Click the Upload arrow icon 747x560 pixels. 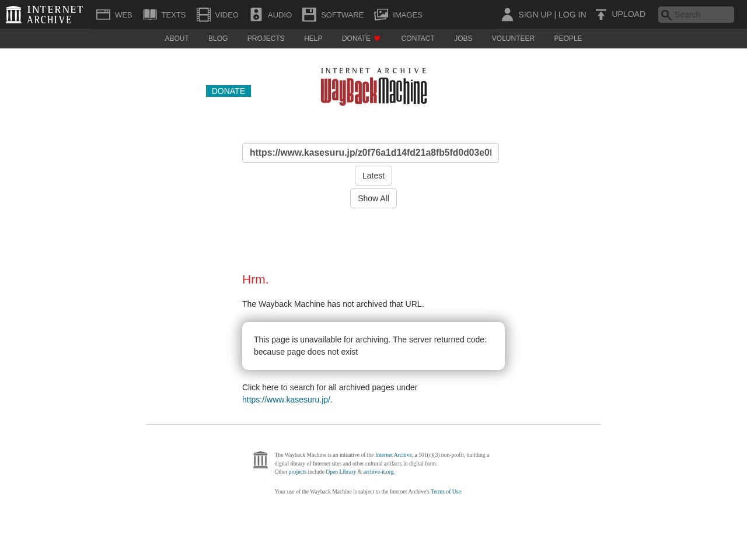tap(601, 15)
